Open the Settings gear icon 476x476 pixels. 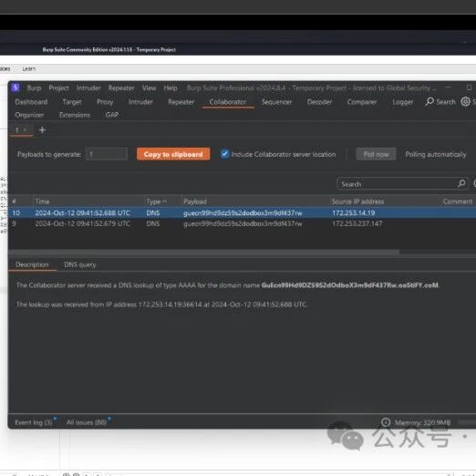pyautogui.click(x=465, y=101)
